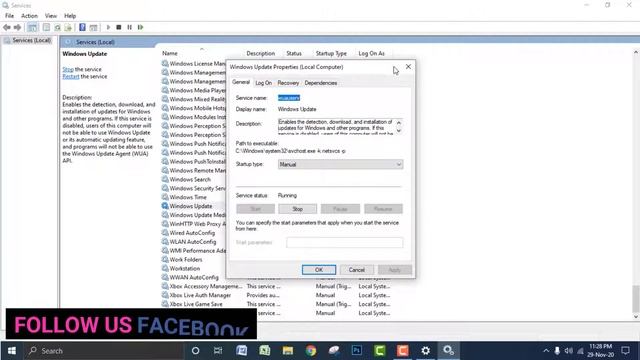Screen dimensions: 640x360
Task: Click the Description box scroll-up arrow
Action: tap(399, 123)
